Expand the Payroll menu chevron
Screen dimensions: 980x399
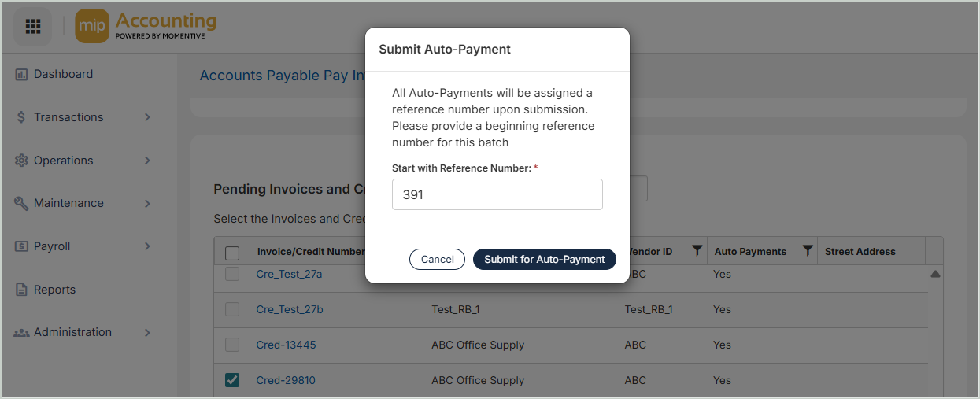pyautogui.click(x=147, y=246)
